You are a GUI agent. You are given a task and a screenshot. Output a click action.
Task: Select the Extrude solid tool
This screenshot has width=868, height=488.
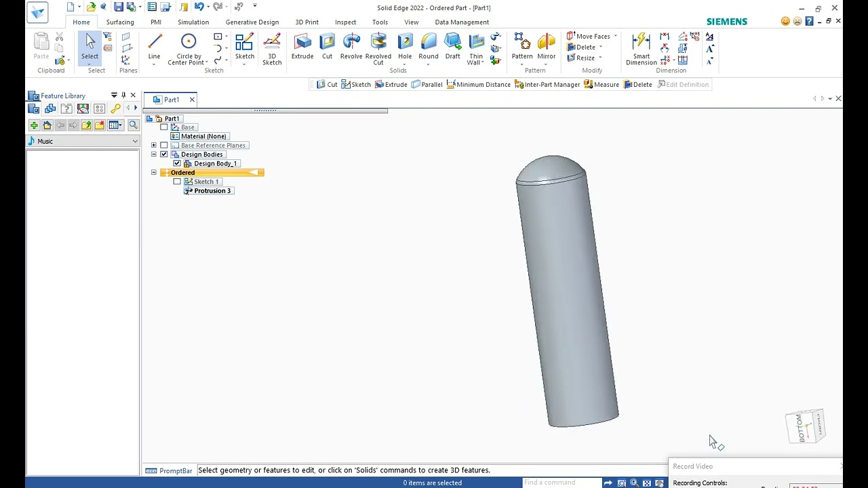[x=302, y=47]
